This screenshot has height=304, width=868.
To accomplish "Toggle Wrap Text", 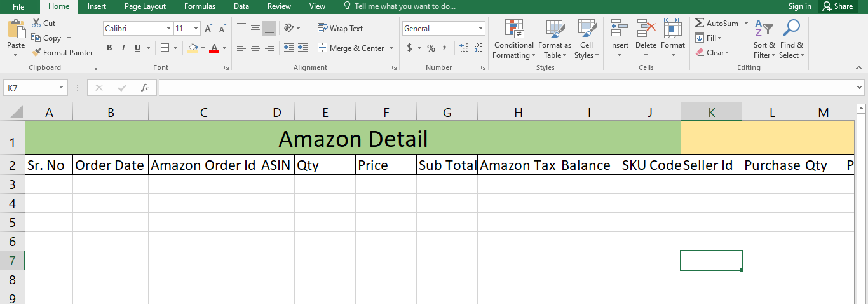I will (x=340, y=29).
